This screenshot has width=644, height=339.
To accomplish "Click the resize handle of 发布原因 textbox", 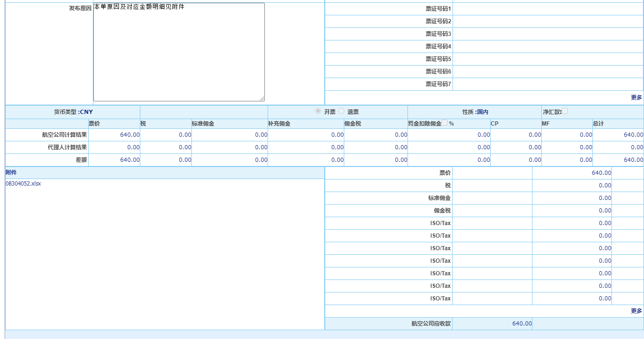I will [x=262, y=99].
